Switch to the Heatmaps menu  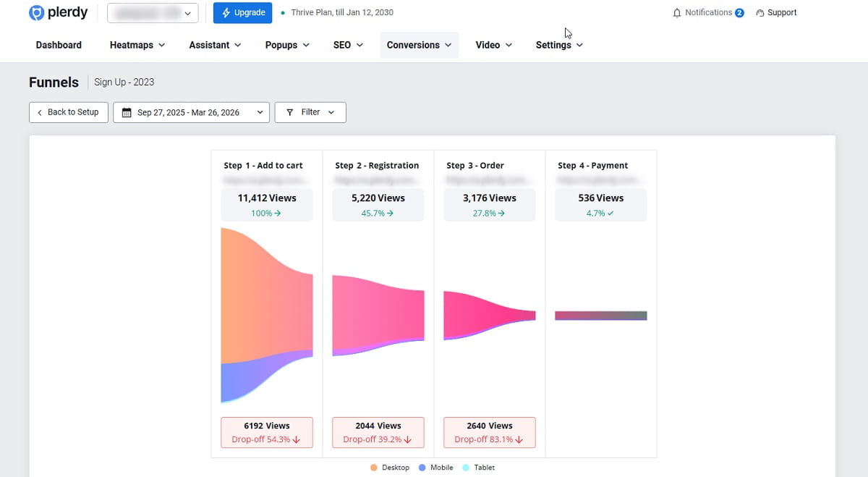pyautogui.click(x=136, y=44)
